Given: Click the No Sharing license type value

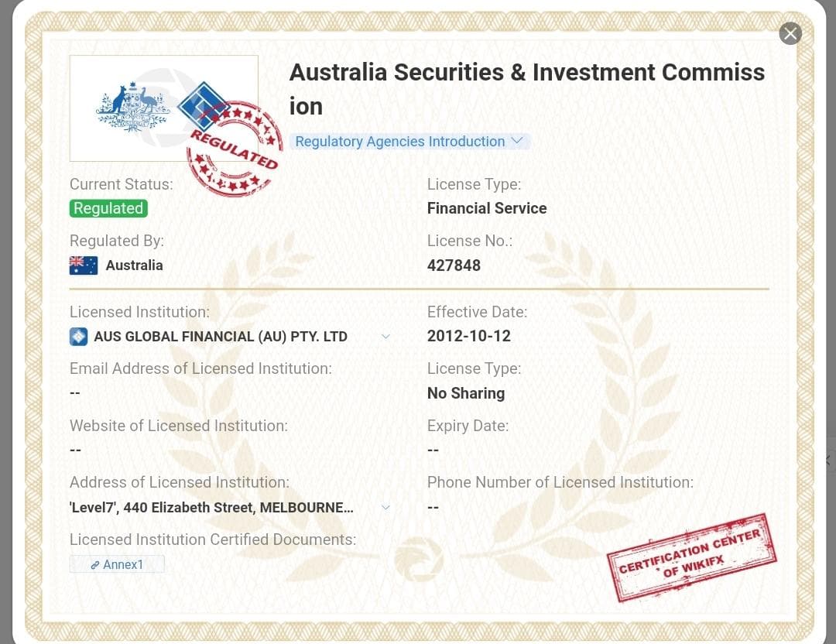Looking at the screenshot, I should (x=466, y=393).
